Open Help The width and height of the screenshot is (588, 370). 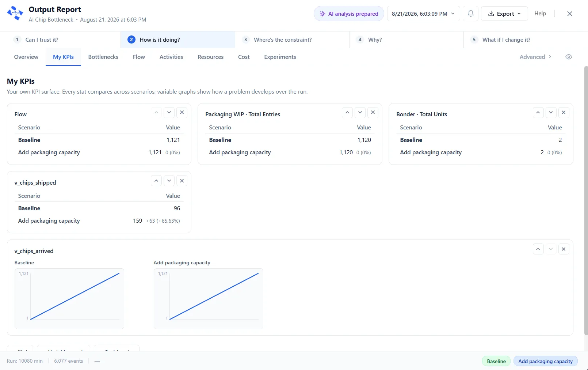pos(540,14)
